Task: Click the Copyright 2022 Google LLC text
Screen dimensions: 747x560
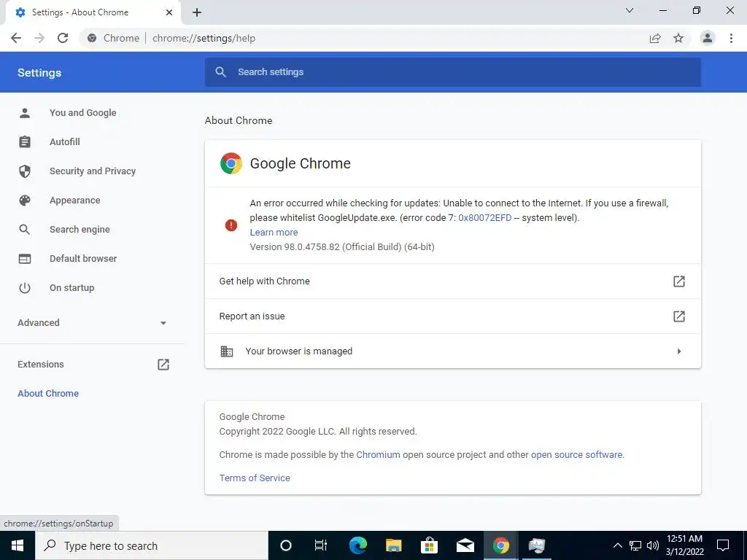Action: (x=318, y=432)
